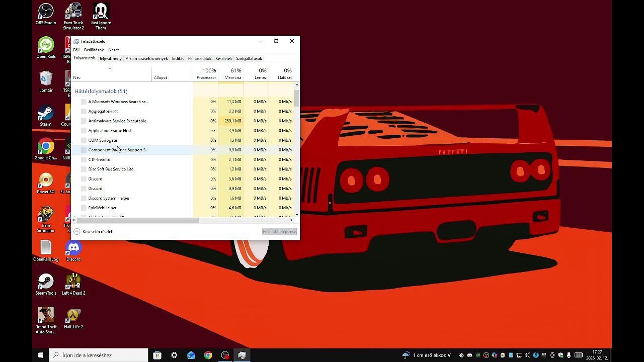The width and height of the screenshot is (644, 362).
Task: Select the OpenRailsLog file on desktop
Action: 46,251
